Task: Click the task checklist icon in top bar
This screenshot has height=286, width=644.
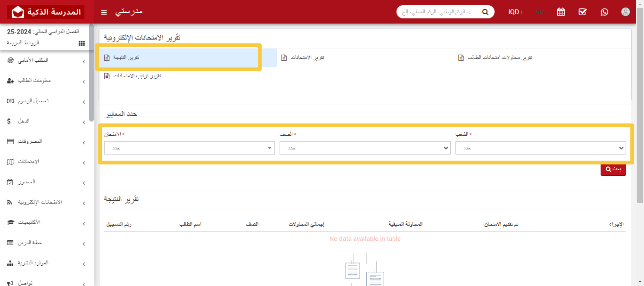Action: [x=582, y=12]
